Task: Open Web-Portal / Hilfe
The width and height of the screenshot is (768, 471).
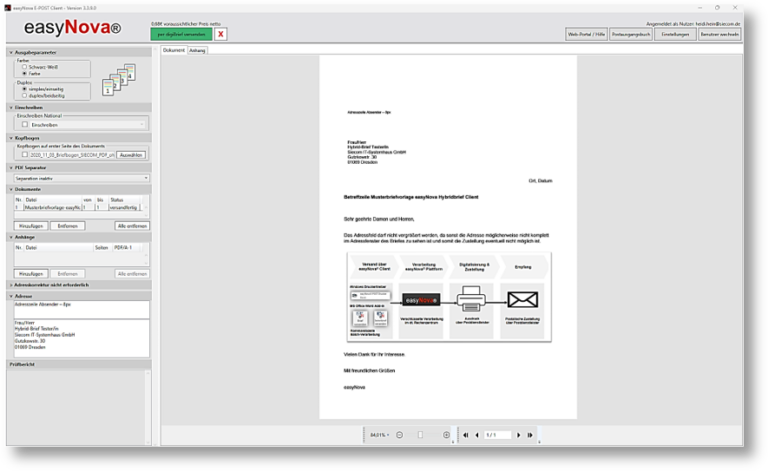Action: [586, 34]
